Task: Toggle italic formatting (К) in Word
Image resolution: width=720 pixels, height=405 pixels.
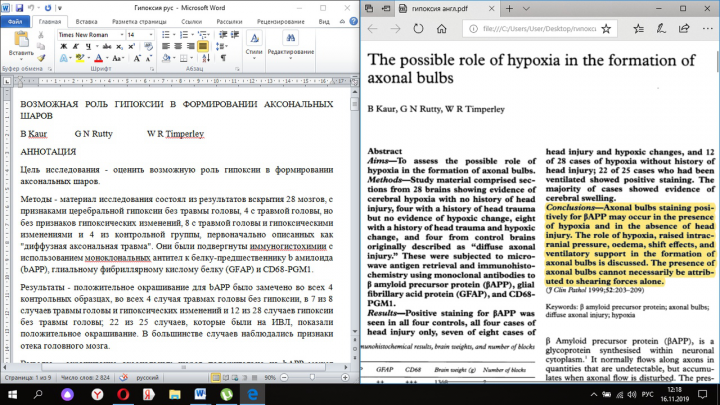Action: pyautogui.click(x=76, y=46)
